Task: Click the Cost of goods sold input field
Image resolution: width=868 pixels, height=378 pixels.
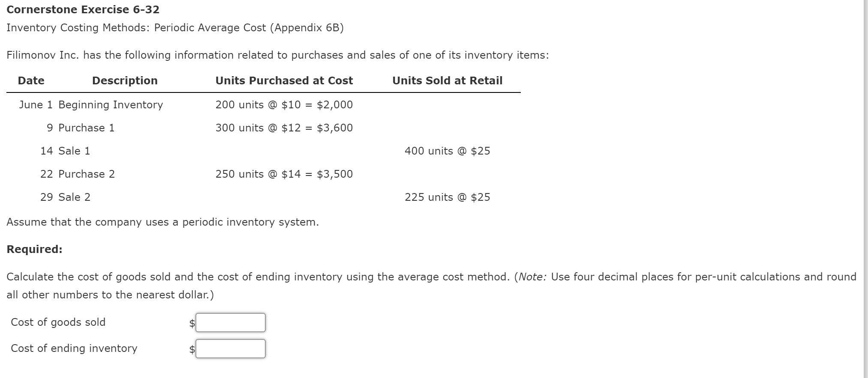Action: pos(230,322)
